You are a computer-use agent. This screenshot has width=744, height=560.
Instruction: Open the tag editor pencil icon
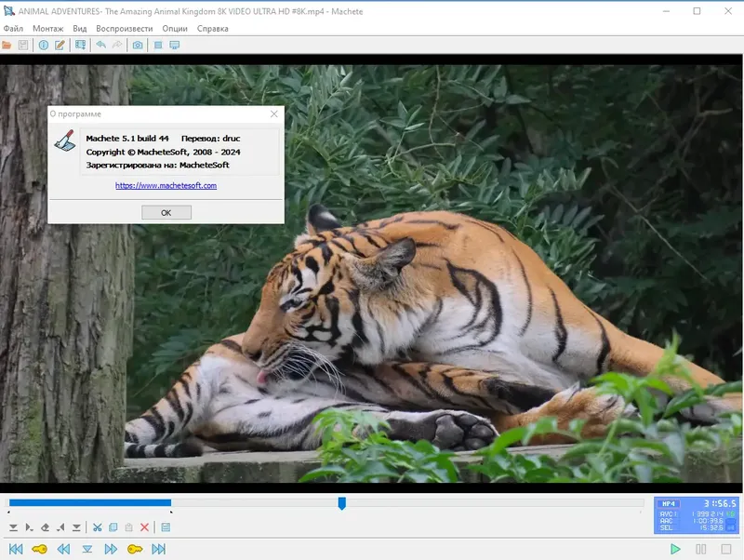[60, 45]
